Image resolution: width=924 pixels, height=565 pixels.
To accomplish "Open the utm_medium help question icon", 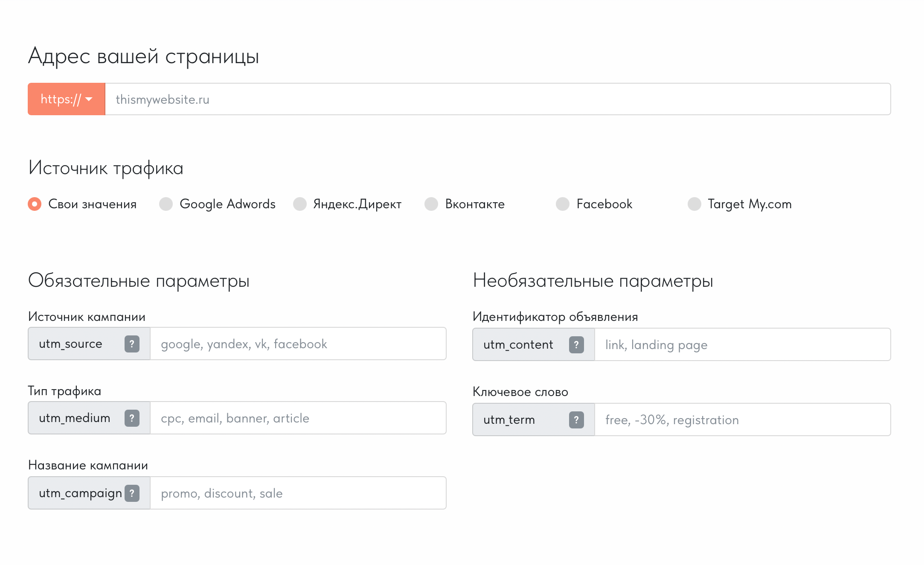I will (132, 418).
